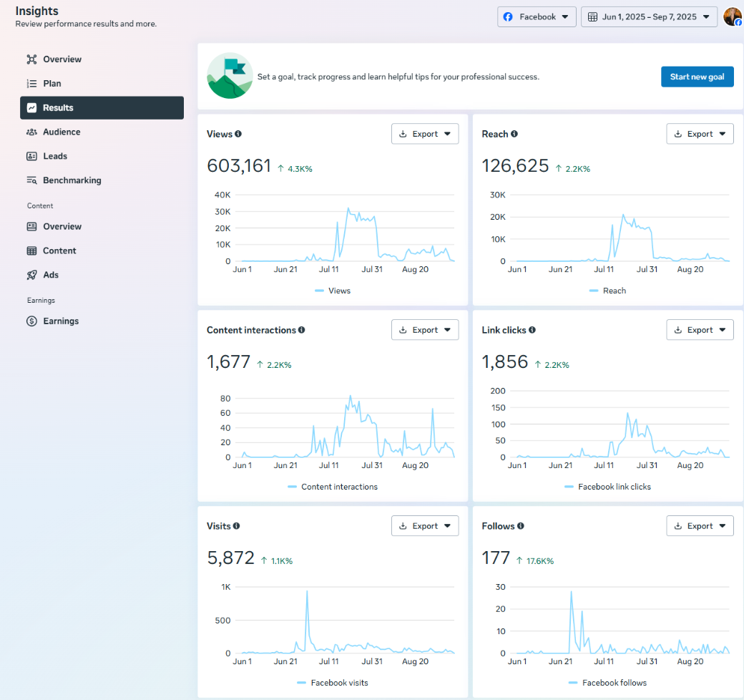Screen dimensions: 744x700
Task: Open your profile avatar in the top right
Action: pyautogui.click(x=733, y=16)
